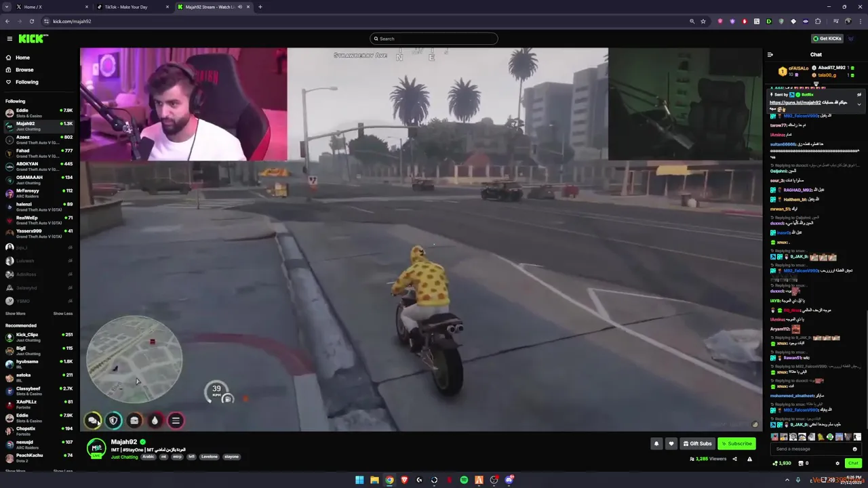This screenshot has height=488, width=868.
Task: Click the Arabic tag under stream title
Action: (149, 457)
